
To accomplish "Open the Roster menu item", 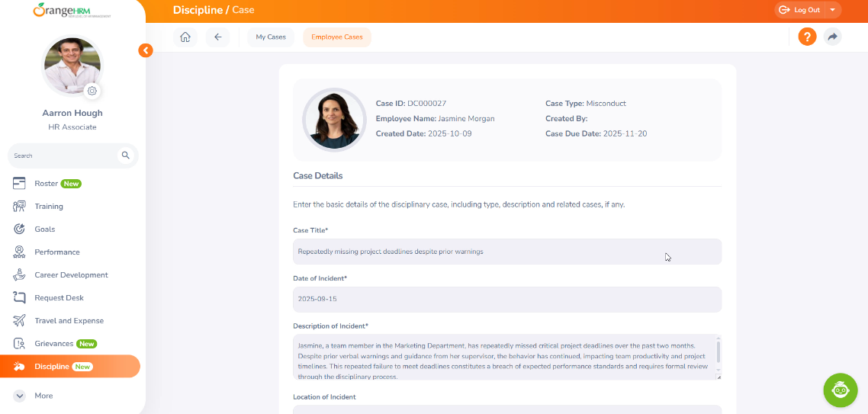I will tap(47, 184).
